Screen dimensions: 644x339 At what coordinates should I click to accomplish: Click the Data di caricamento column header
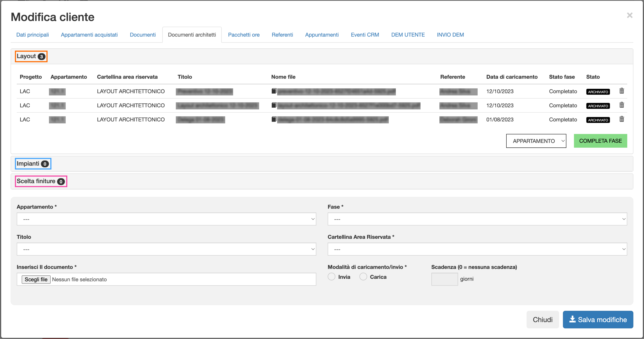512,77
